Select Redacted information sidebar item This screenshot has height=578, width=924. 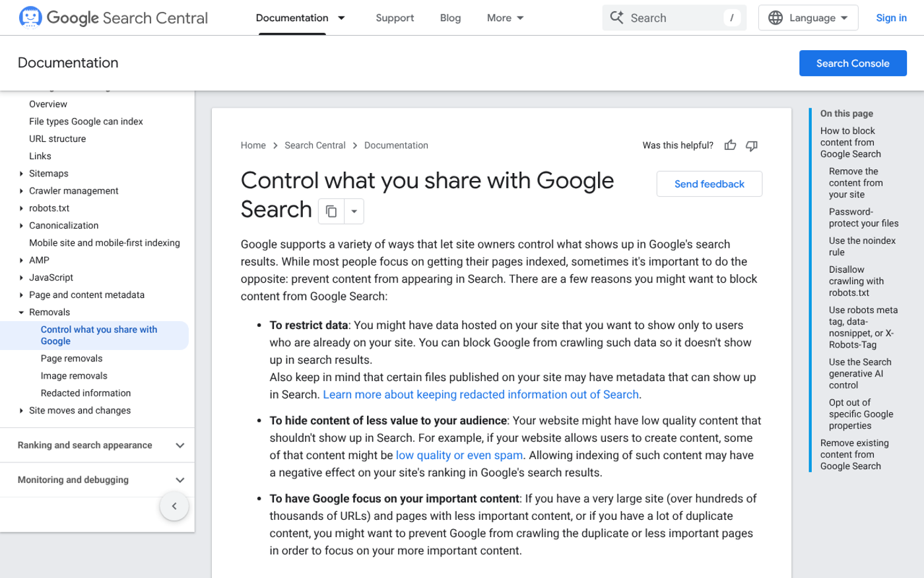[x=86, y=393]
